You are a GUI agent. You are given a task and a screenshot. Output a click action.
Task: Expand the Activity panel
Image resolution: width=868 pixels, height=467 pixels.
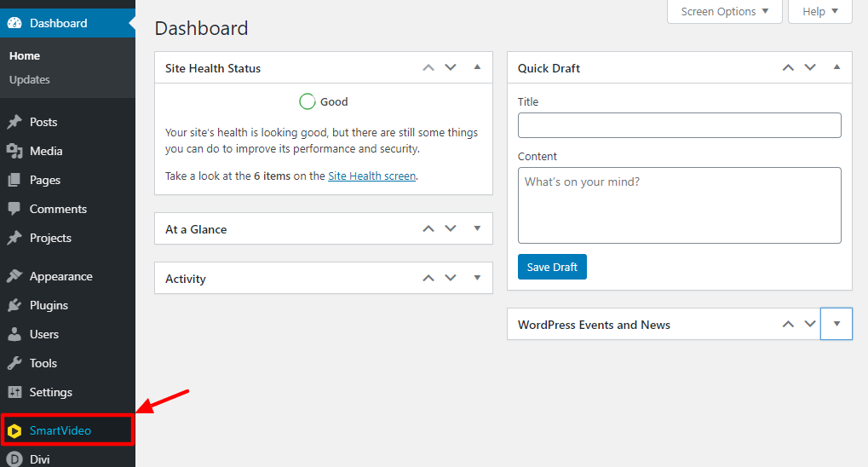pos(477,278)
